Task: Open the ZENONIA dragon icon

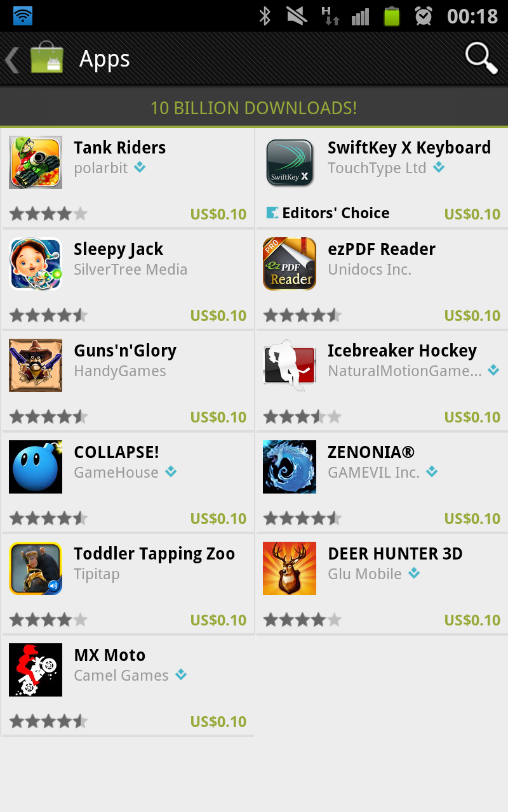Action: 290,467
